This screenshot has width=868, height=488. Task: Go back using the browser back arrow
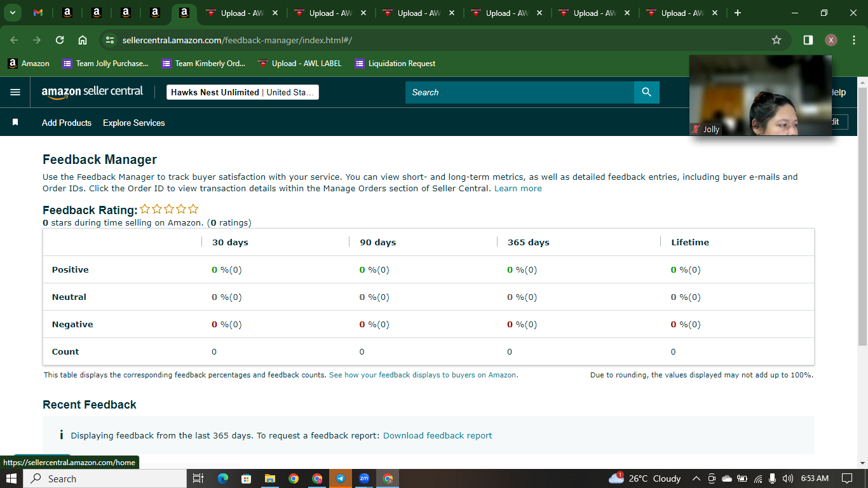[x=14, y=40]
